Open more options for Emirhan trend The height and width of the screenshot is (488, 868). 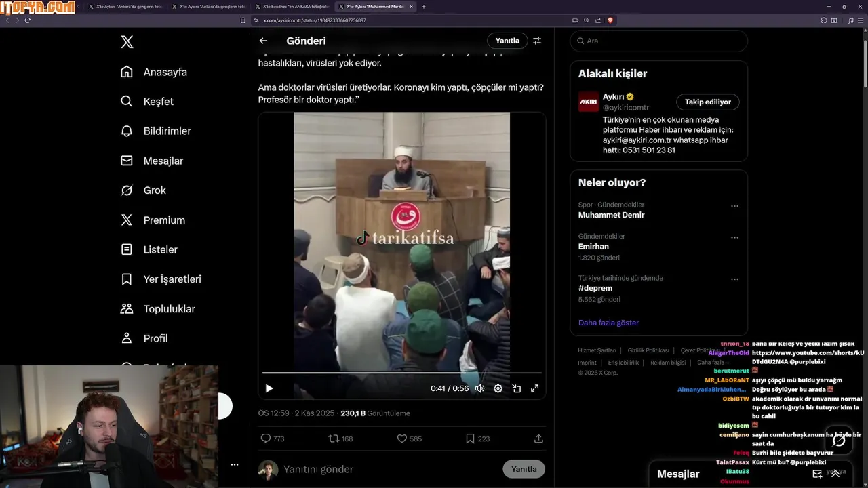click(734, 238)
